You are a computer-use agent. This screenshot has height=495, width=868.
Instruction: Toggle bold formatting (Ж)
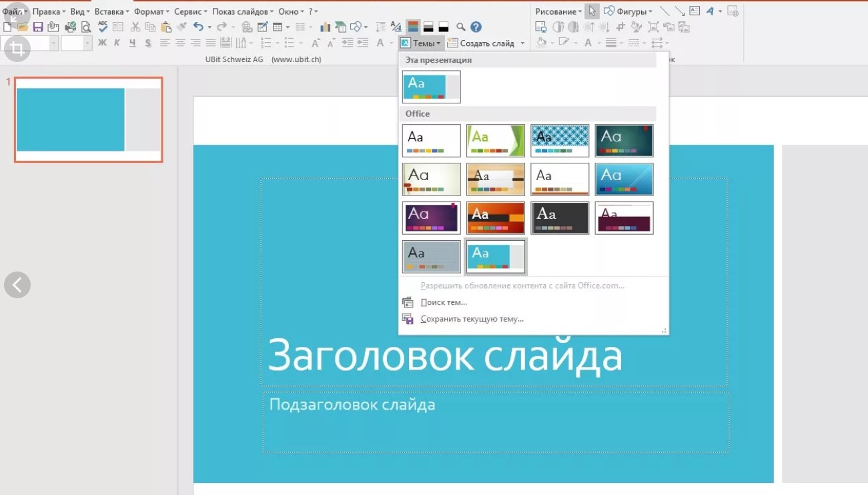(102, 43)
